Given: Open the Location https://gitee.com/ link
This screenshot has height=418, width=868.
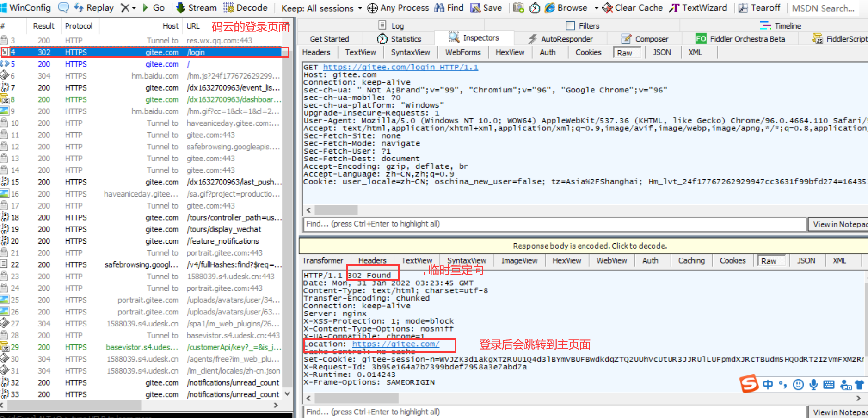Looking at the screenshot, I should coord(396,344).
